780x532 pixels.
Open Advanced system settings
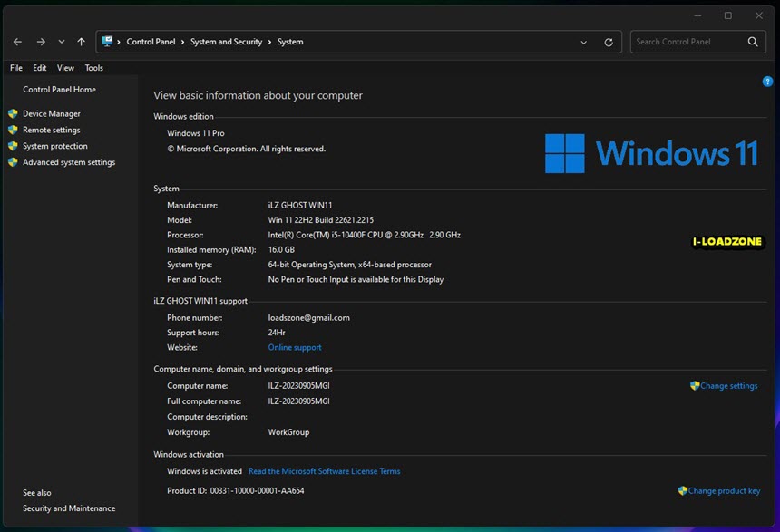(69, 162)
